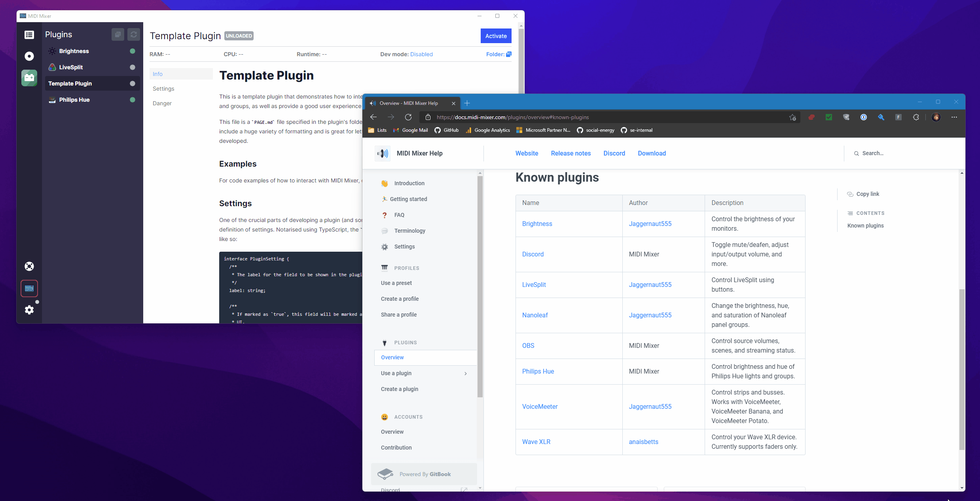Image resolution: width=980 pixels, height=501 pixels.
Task: Select the green Plugins icon in MIDI Mixer sidebar
Action: coord(29,78)
